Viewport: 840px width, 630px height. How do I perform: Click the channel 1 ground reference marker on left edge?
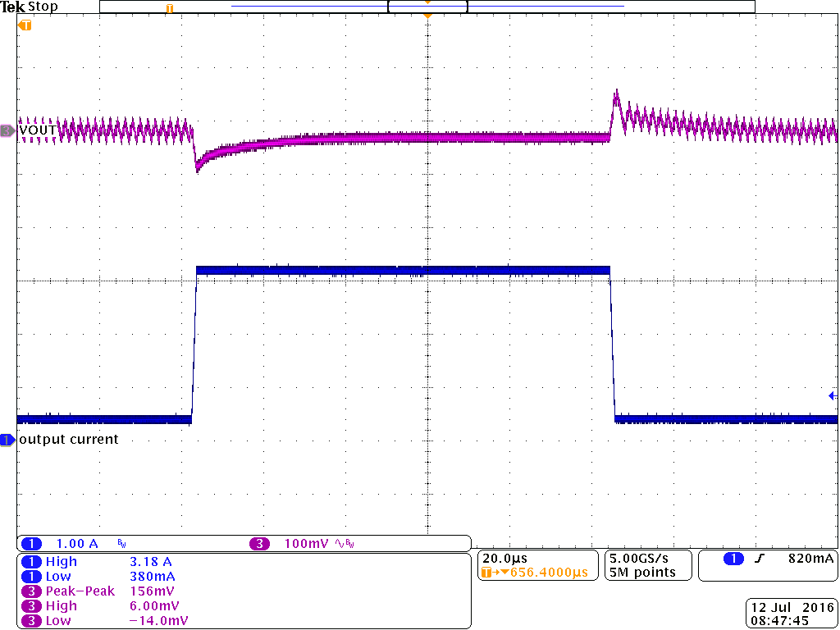[7, 440]
